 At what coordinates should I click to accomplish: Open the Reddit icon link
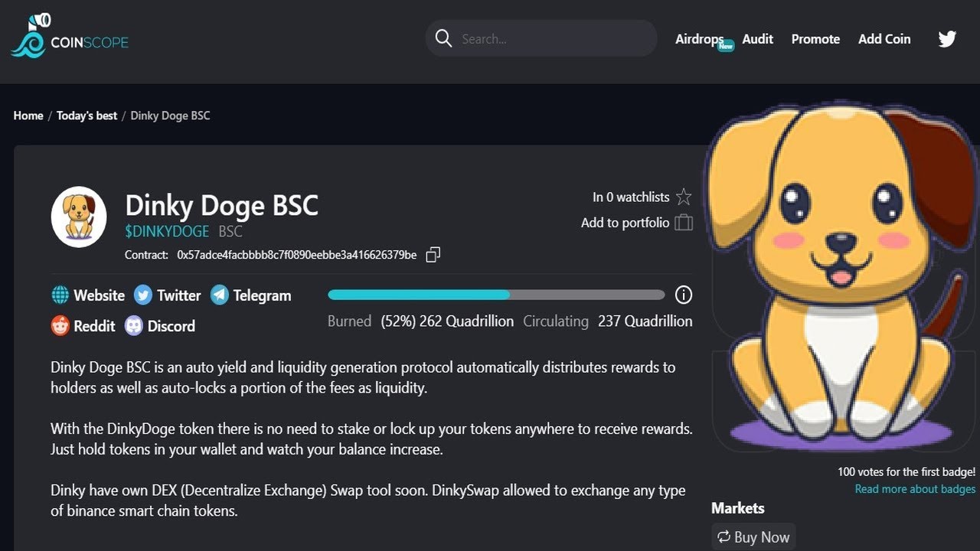pos(60,326)
